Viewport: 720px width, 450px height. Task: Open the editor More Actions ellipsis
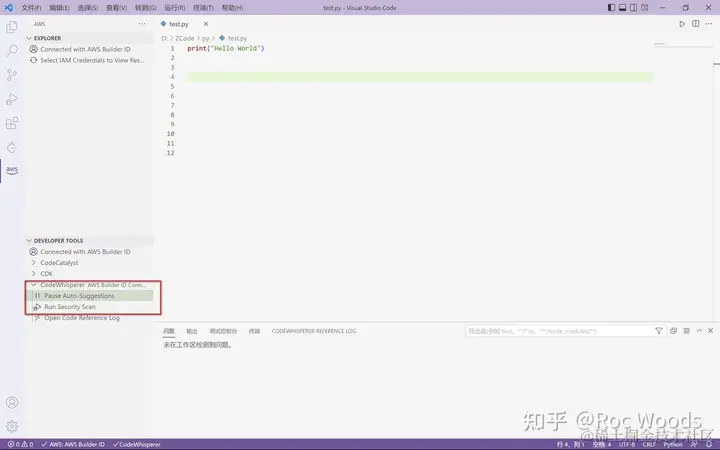(709, 24)
